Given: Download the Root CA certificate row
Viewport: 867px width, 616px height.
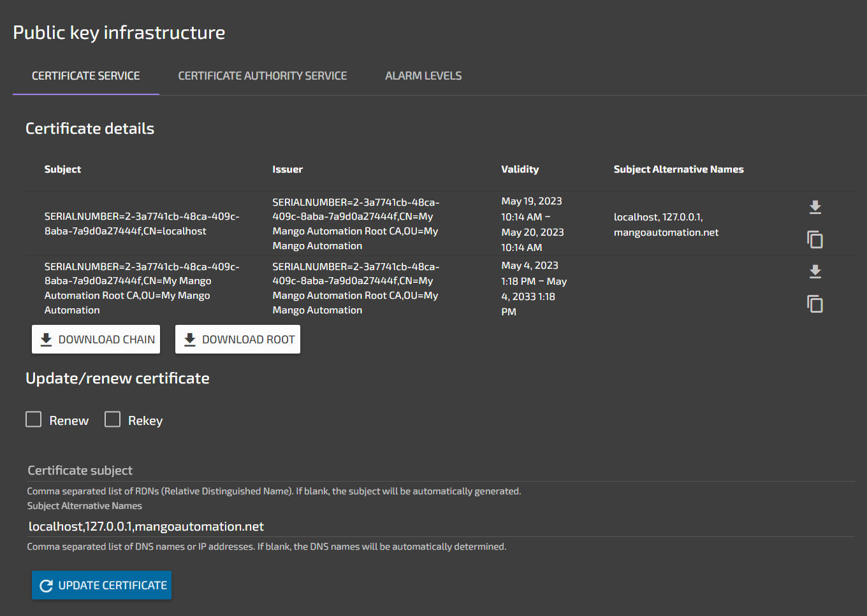Looking at the screenshot, I should [x=815, y=271].
